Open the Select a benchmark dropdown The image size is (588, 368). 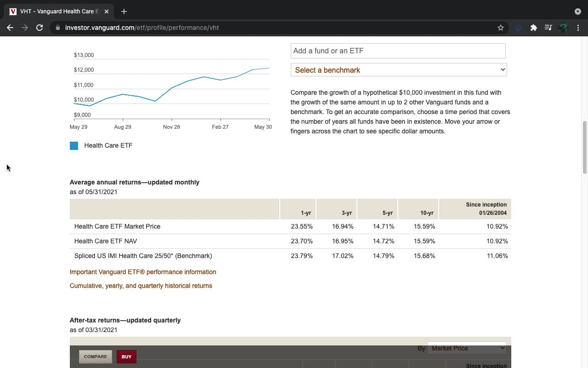pyautogui.click(x=399, y=70)
